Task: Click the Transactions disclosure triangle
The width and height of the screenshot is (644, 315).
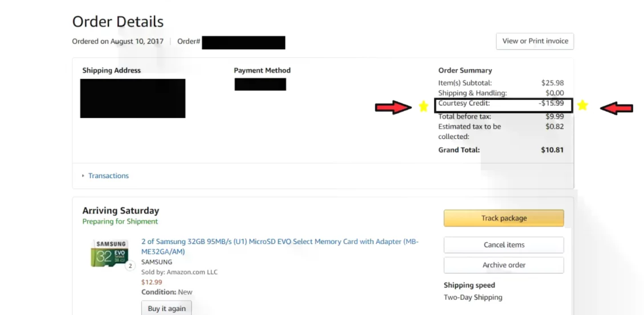Action: (x=83, y=175)
